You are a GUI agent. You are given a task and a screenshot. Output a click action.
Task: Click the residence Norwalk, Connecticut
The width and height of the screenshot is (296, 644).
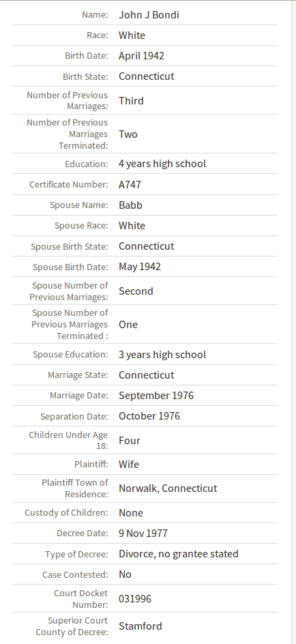click(168, 488)
